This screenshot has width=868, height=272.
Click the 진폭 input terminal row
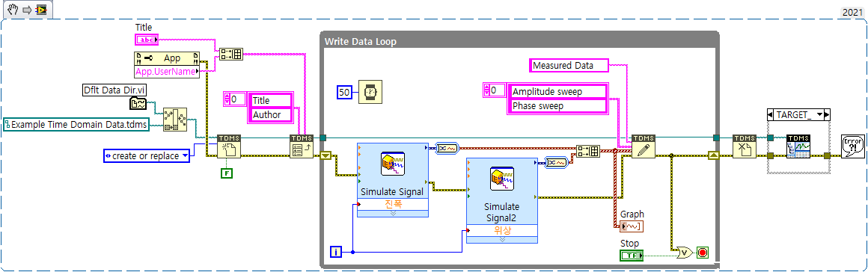[x=393, y=204]
